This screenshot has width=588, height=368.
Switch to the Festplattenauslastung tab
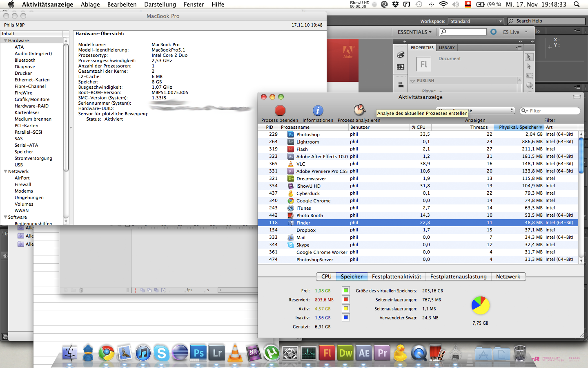[x=459, y=276]
